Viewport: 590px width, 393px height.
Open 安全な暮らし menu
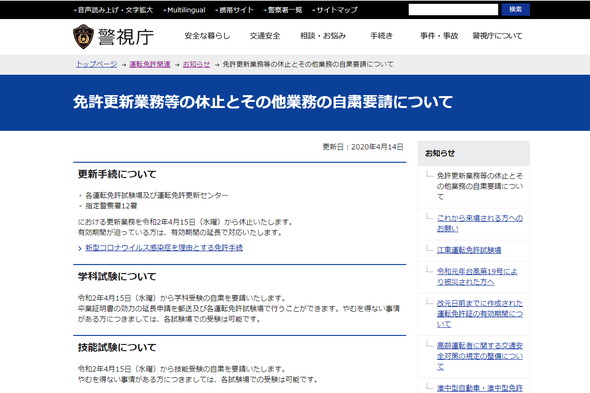[x=207, y=36]
